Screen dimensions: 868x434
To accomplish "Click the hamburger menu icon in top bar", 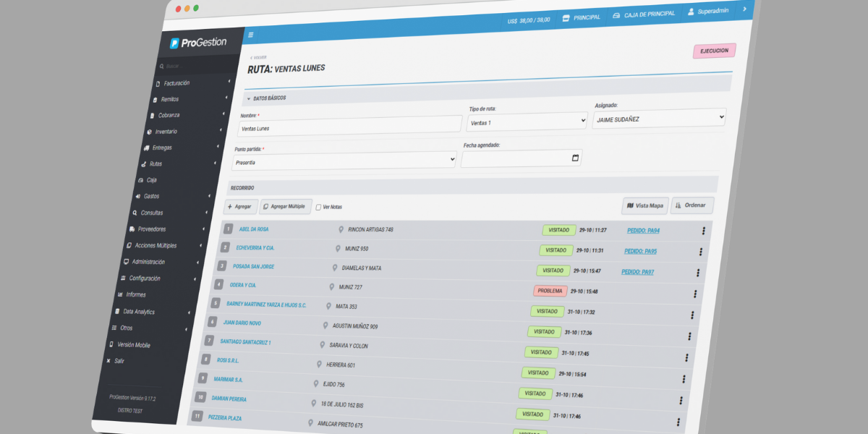I will (251, 35).
